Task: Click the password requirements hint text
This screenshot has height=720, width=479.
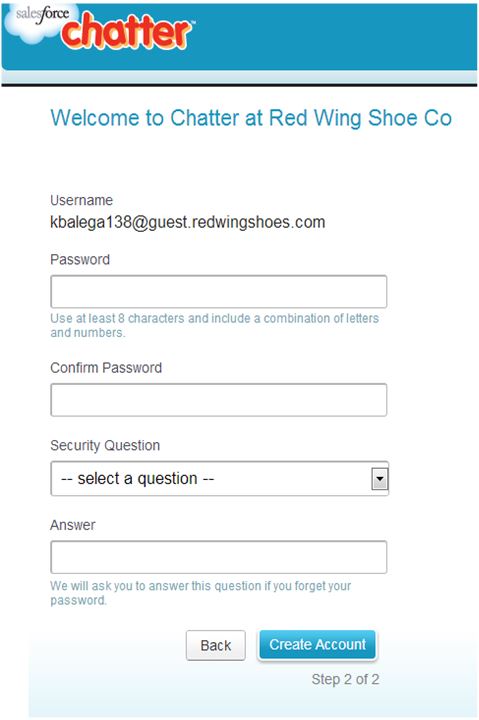Action: (x=214, y=325)
